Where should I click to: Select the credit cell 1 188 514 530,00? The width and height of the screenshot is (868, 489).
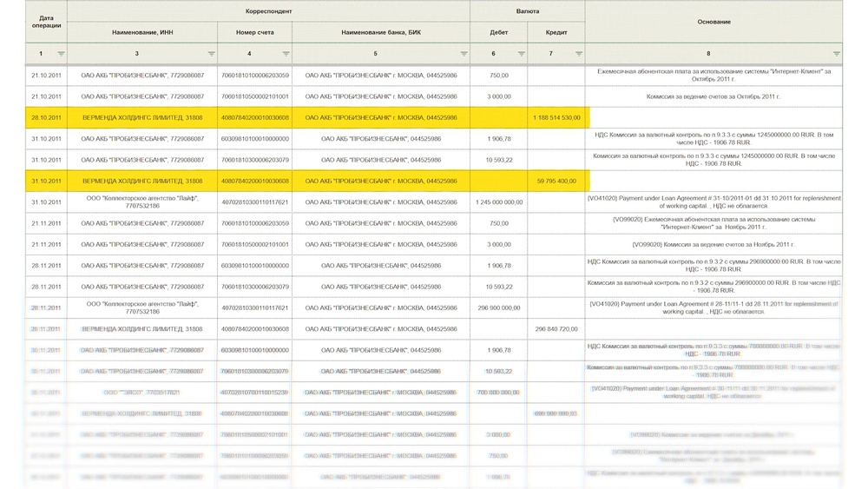tap(558, 117)
